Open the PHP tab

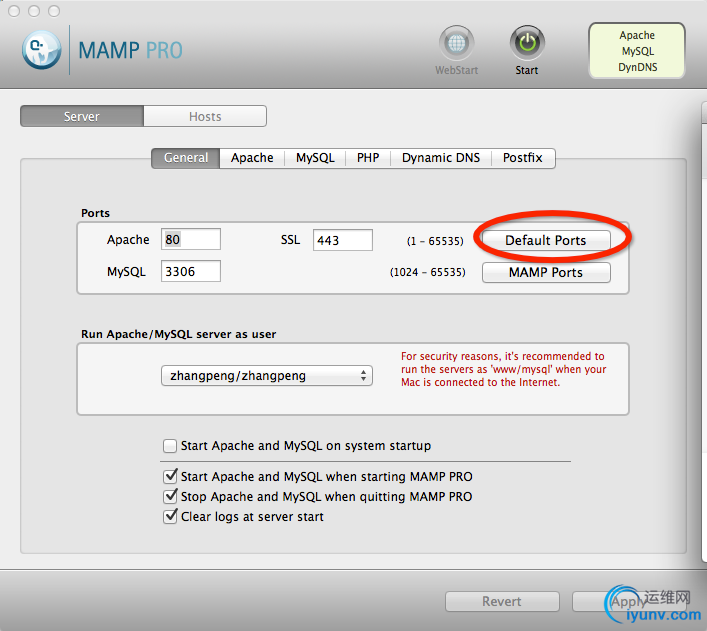pyautogui.click(x=368, y=158)
